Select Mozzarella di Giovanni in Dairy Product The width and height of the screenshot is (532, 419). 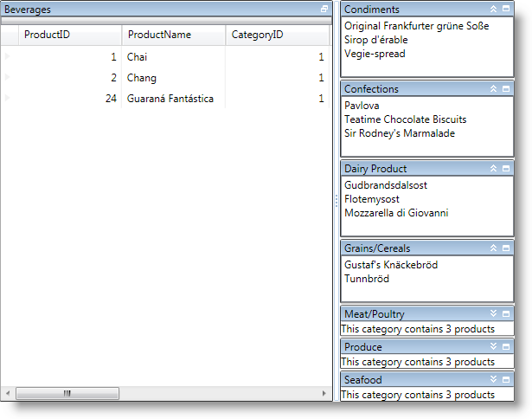[x=396, y=213]
